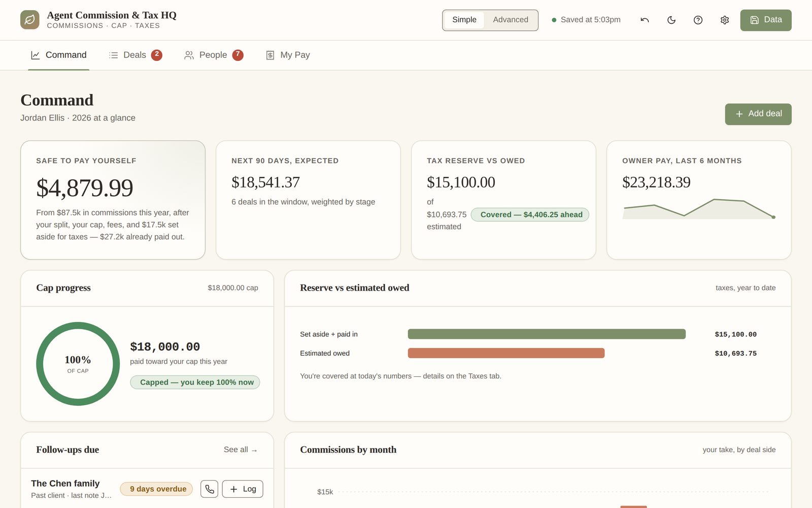
Task: Click the undo arrow icon
Action: coord(645,20)
